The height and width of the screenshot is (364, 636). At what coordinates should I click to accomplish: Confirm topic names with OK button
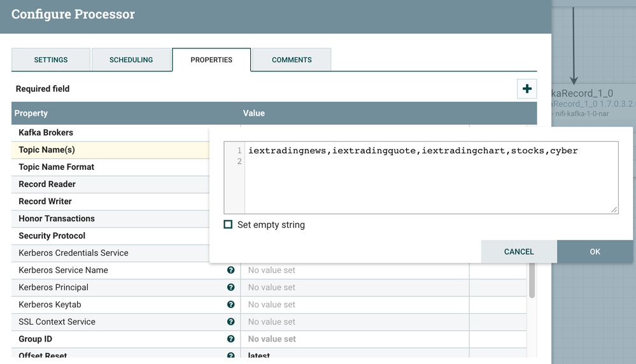[595, 251]
